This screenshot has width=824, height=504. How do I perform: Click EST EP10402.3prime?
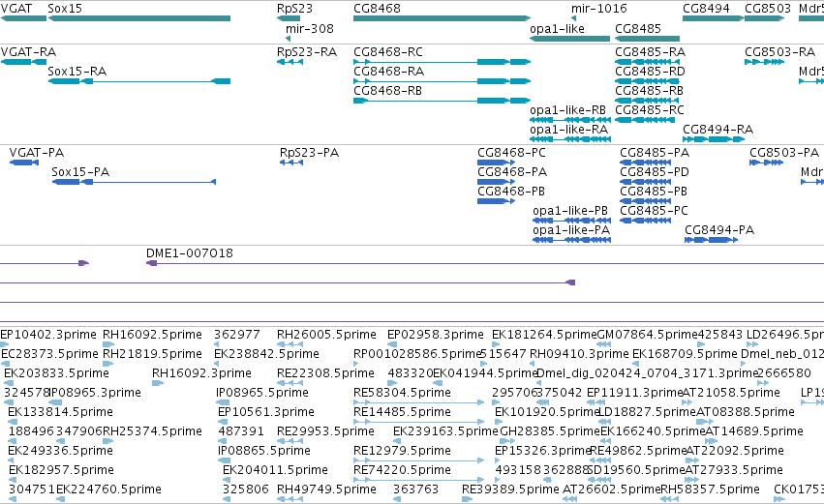click(x=48, y=335)
